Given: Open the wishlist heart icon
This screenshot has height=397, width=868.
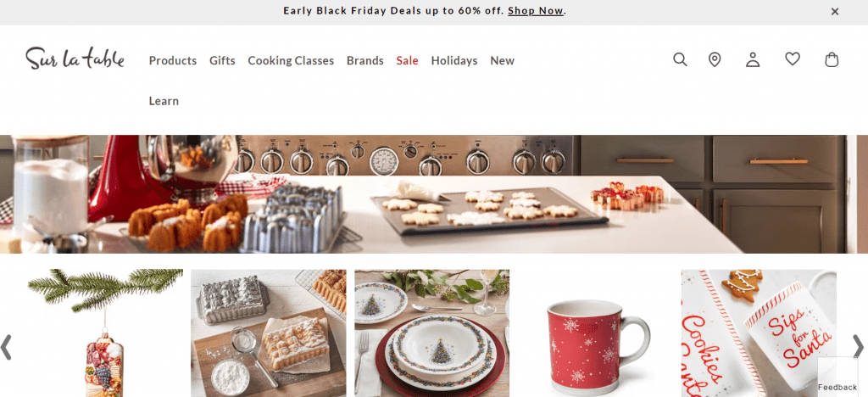Looking at the screenshot, I should point(793,59).
